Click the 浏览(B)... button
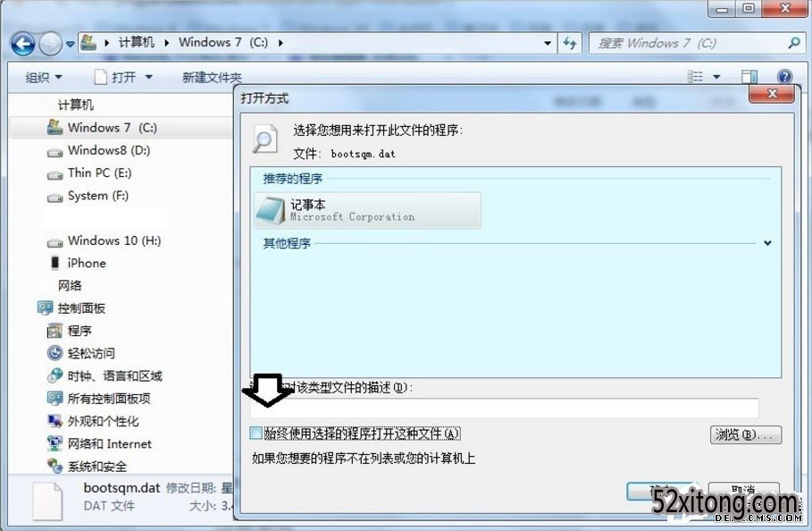Viewport: 812px width, 531px height. (746, 434)
